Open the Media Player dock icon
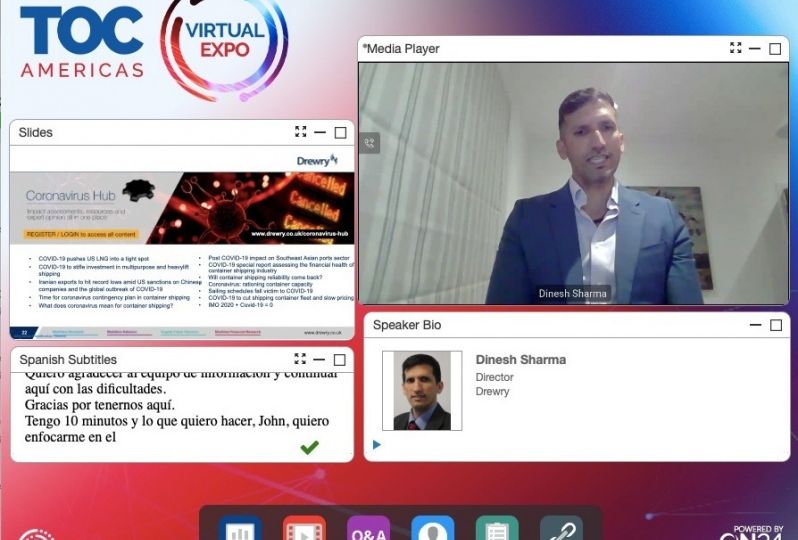The width and height of the screenshot is (798, 540). point(304,528)
